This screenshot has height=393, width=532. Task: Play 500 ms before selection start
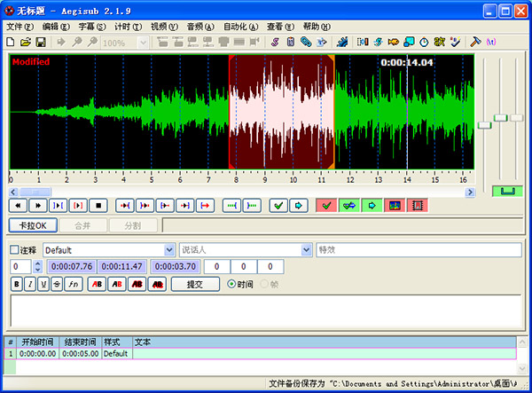125,206
